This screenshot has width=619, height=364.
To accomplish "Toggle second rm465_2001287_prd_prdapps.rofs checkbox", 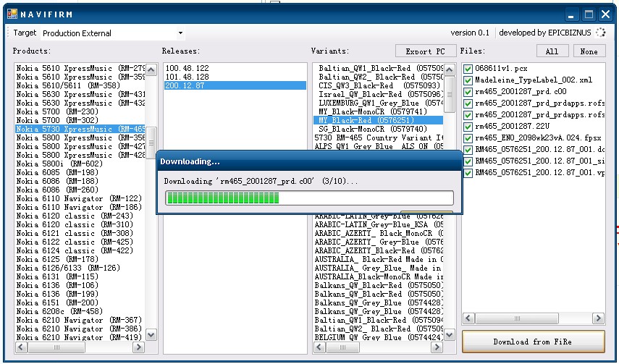I will coord(468,115).
